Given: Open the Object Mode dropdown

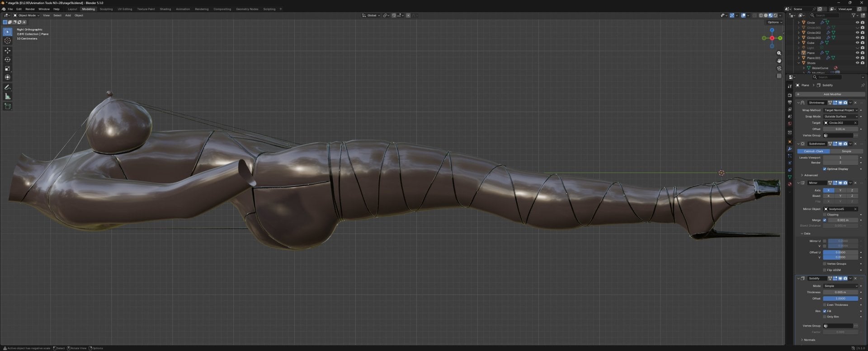Looking at the screenshot, I should 27,15.
